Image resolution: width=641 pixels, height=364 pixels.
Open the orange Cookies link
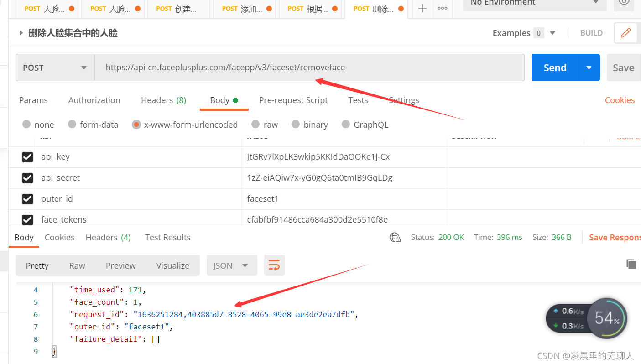pos(620,100)
